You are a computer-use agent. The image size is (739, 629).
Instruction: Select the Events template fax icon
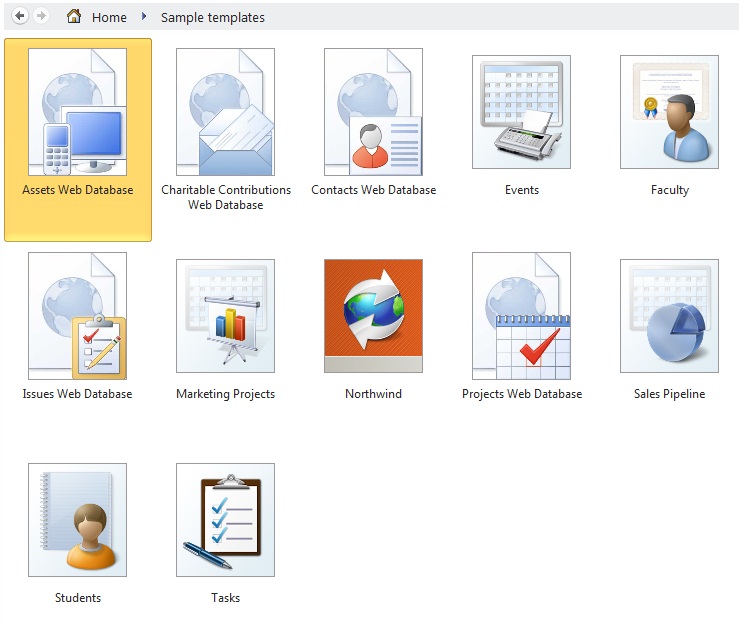[x=521, y=111]
